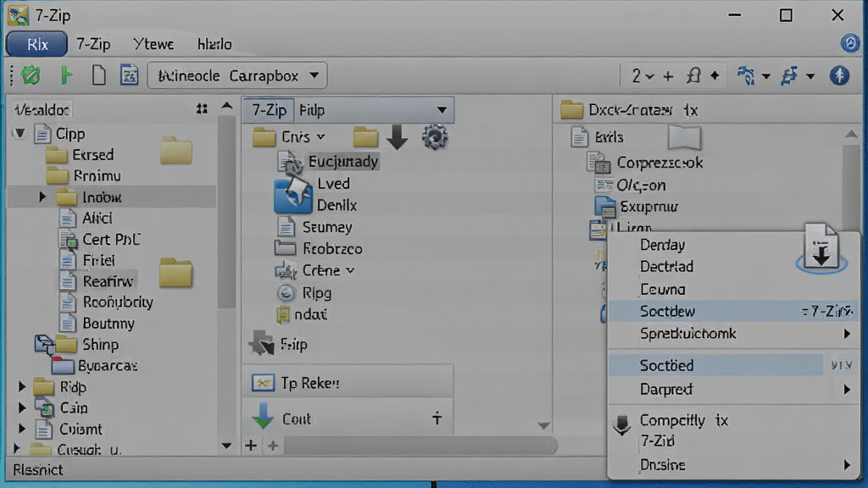Open the number 2 dropdown in toolbar
Screen dimensions: 868x488
[643, 75]
